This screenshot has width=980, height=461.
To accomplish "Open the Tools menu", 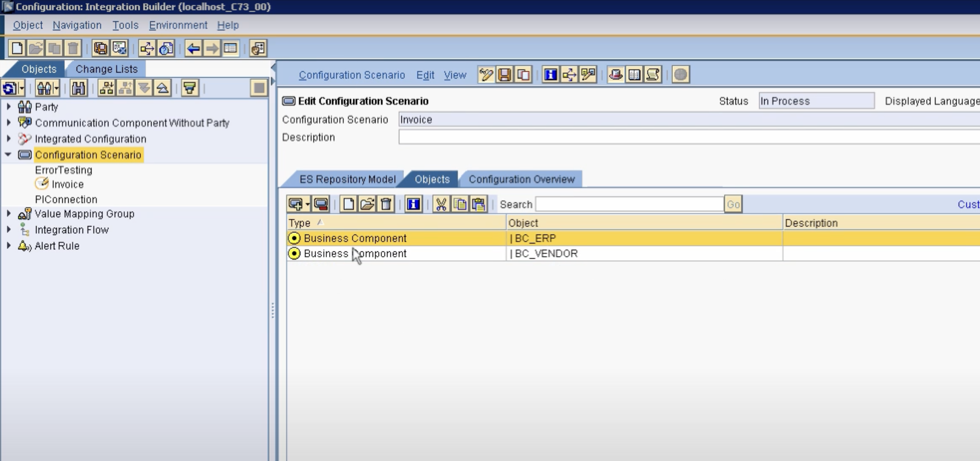I will point(125,25).
